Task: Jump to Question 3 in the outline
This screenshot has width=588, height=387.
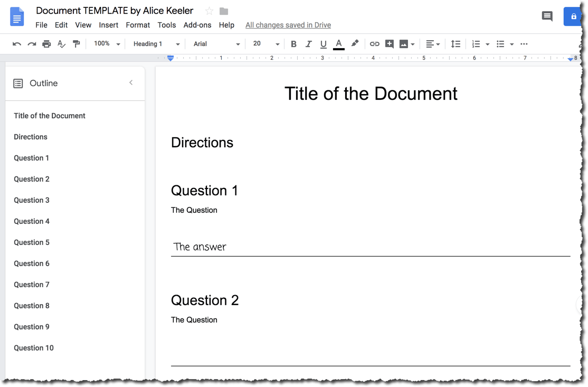Action: [32, 200]
